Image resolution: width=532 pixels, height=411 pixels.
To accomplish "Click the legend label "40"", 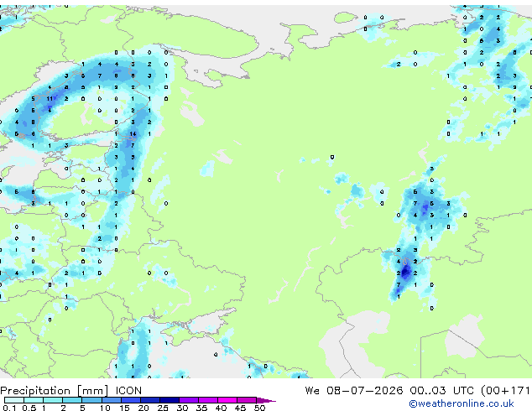I will pyautogui.click(x=221, y=408).
